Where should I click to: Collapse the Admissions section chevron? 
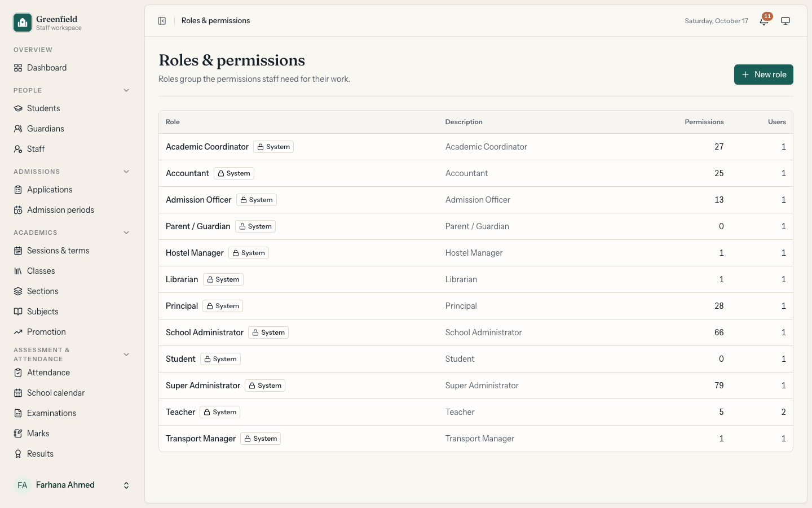click(126, 172)
